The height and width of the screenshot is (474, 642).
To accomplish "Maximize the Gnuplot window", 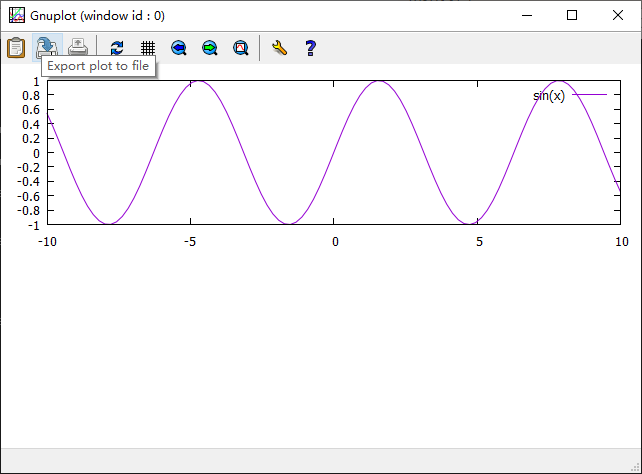I will 572,16.
